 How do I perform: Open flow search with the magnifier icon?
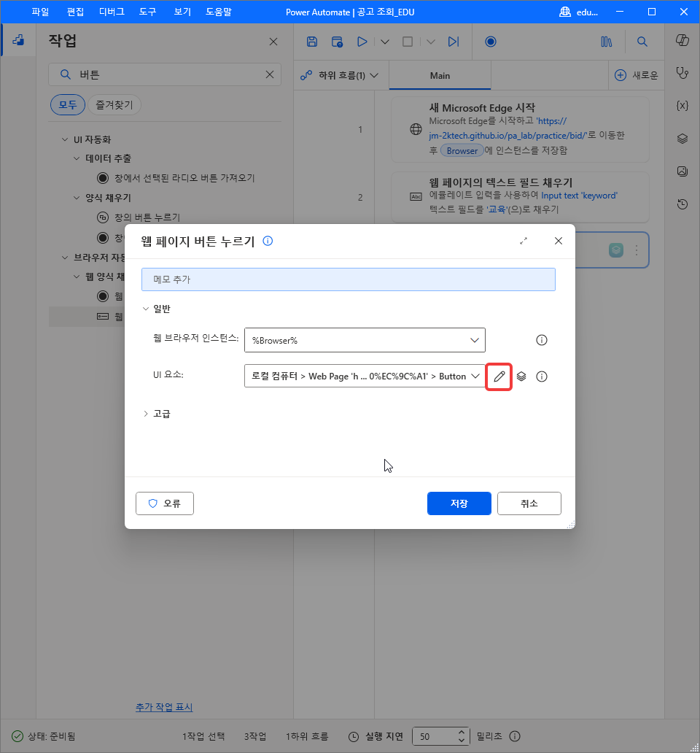pyautogui.click(x=642, y=42)
